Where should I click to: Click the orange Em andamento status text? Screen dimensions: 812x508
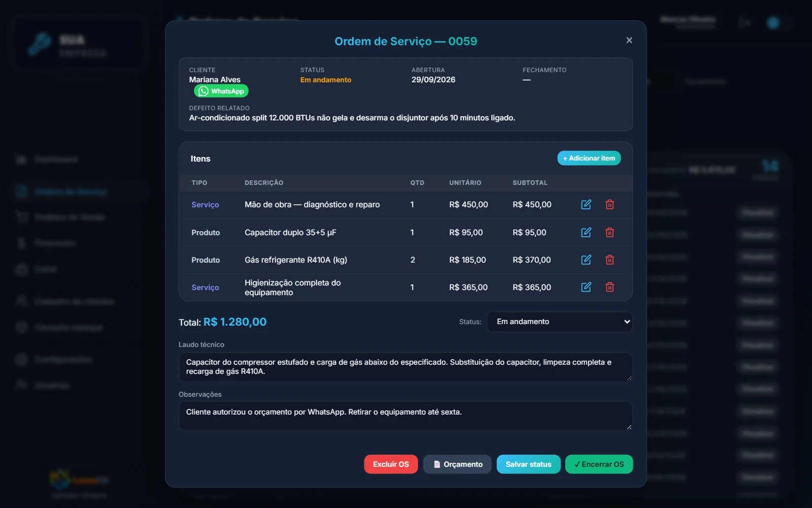325,80
